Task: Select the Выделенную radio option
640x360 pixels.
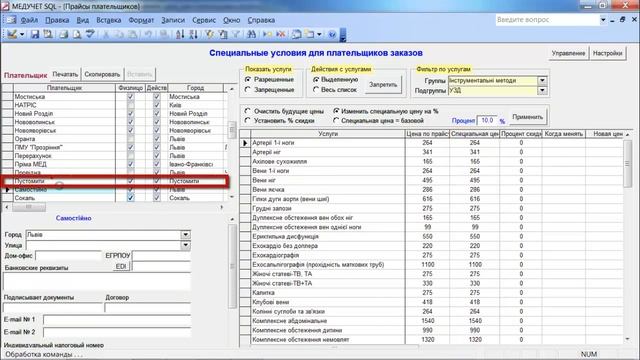Action: click(x=316, y=79)
